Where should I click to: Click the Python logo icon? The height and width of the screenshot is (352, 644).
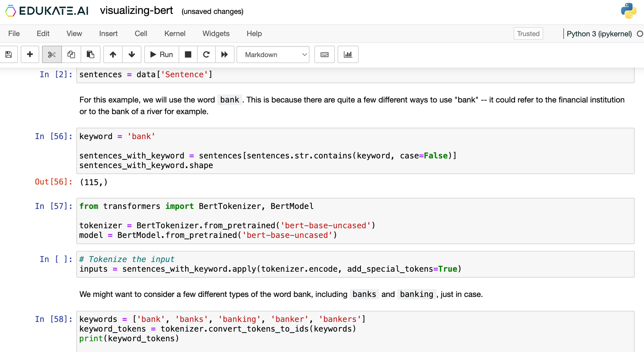tap(629, 11)
